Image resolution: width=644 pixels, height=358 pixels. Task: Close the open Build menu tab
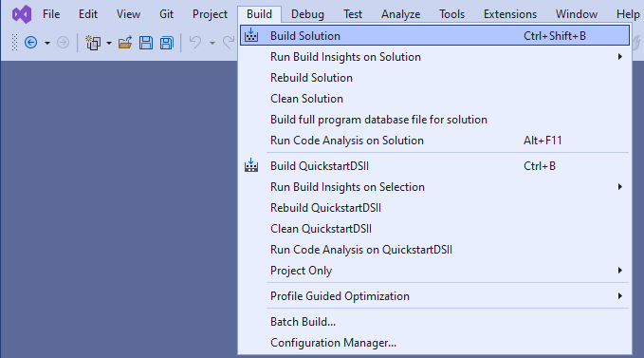[259, 14]
